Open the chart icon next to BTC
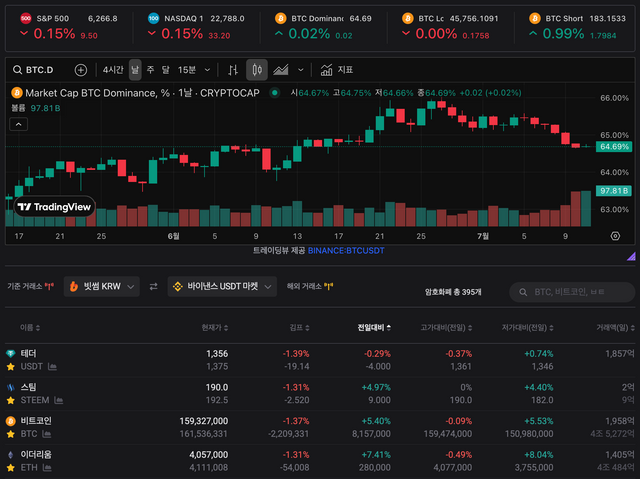Screen dimensions: 640x479 click(x=47, y=434)
